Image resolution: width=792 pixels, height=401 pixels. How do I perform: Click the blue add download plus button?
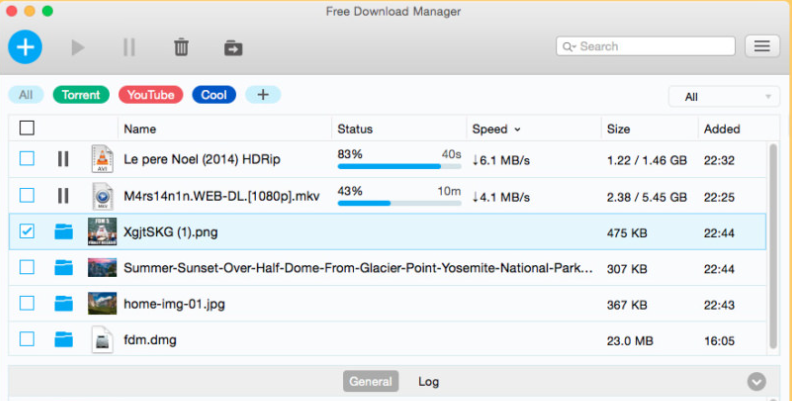25,47
